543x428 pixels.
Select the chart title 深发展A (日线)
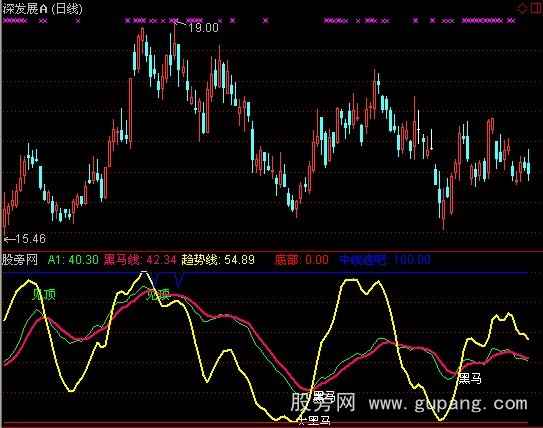[x=43, y=9]
